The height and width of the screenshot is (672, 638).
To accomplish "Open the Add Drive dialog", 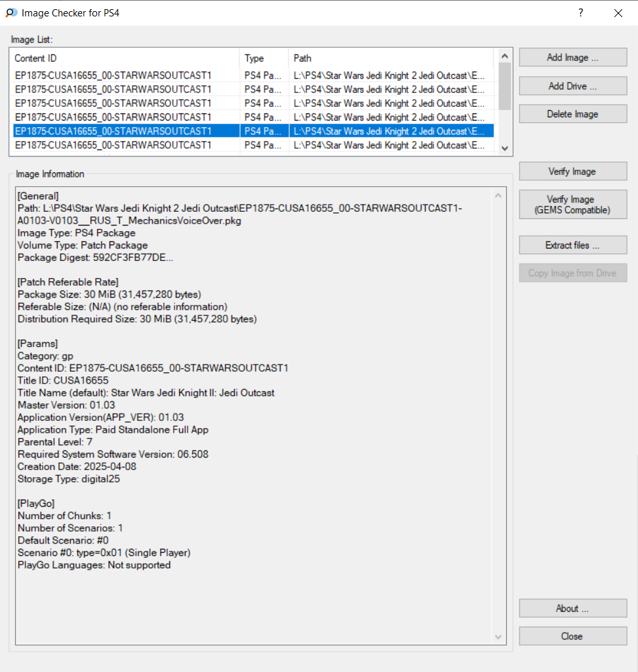I will coord(573,86).
